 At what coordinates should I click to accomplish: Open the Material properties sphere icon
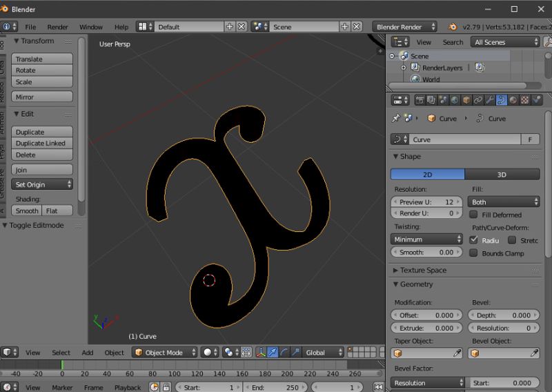tap(513, 100)
